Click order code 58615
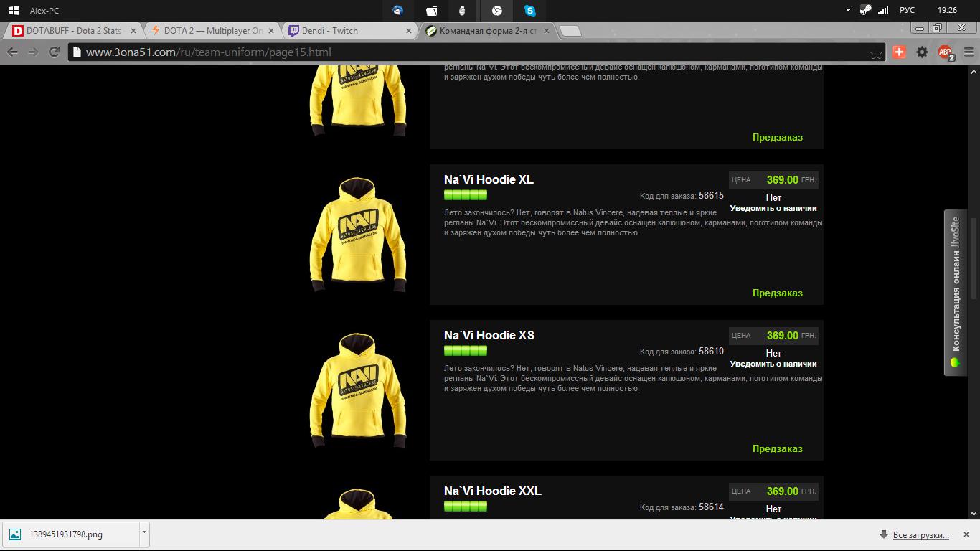 pos(711,195)
